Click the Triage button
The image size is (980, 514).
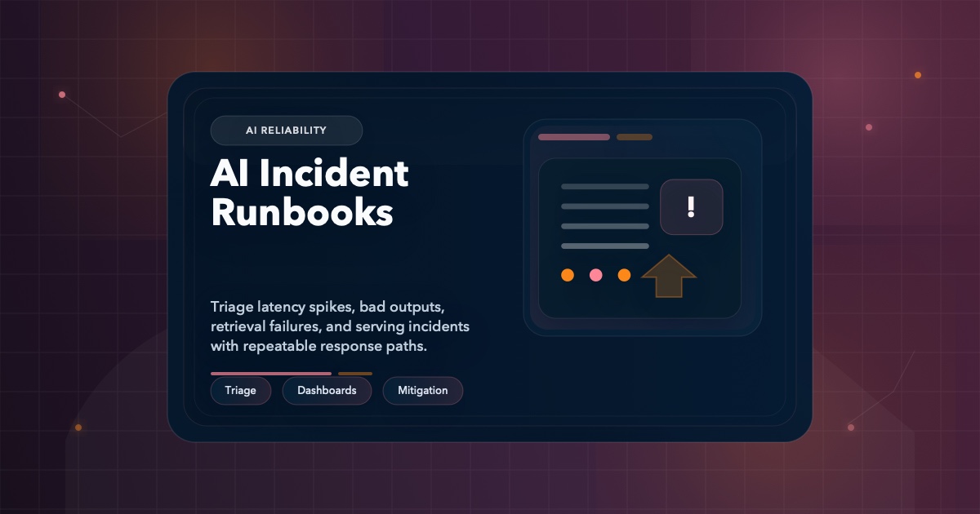[241, 391]
